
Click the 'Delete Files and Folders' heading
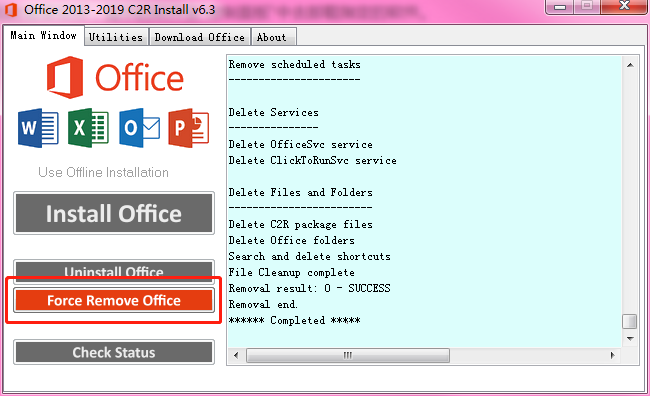tap(300, 192)
